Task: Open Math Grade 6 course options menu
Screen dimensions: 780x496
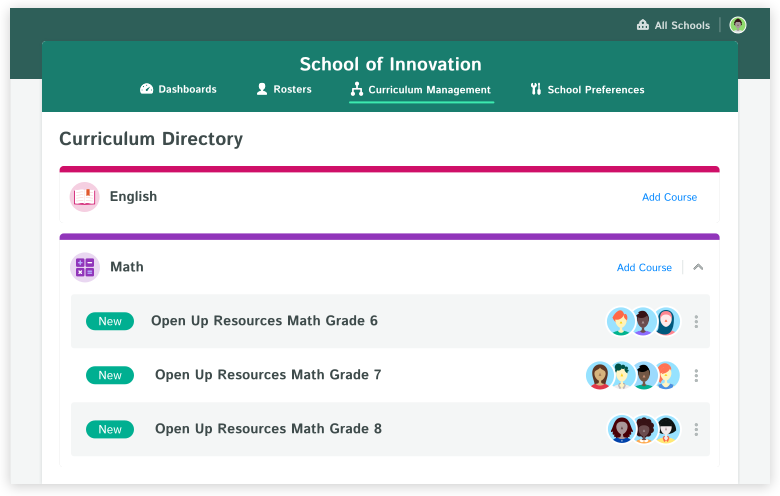Action: point(696,321)
